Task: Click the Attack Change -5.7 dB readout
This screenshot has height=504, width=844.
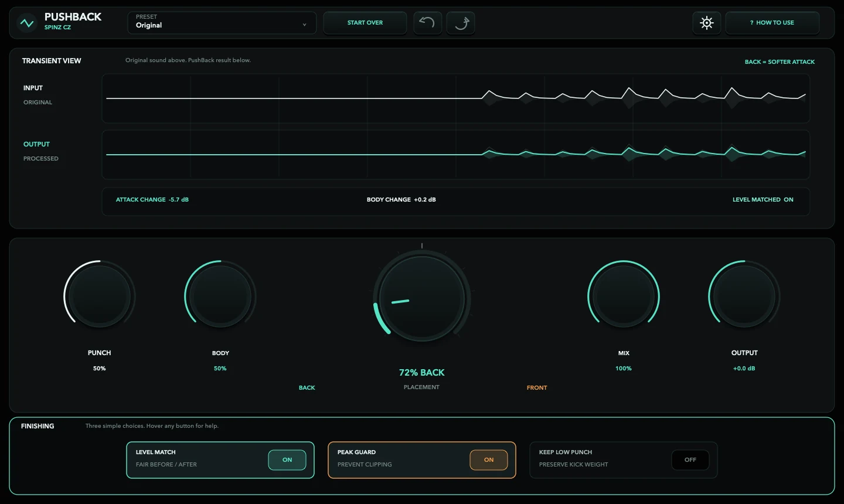Action: pos(152,200)
